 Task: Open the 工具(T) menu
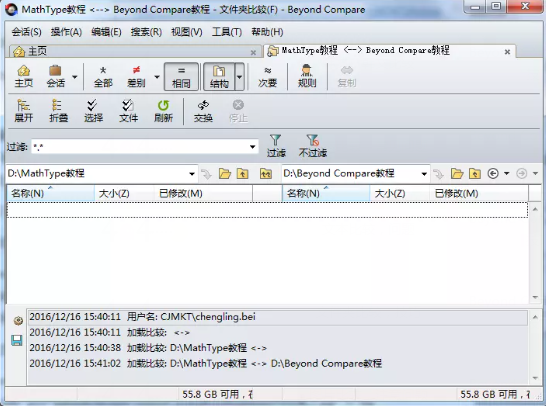point(227,32)
